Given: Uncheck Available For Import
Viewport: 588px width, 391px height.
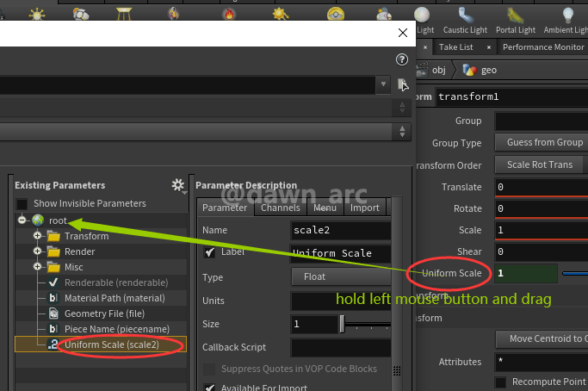Looking at the screenshot, I should pyautogui.click(x=209, y=388).
